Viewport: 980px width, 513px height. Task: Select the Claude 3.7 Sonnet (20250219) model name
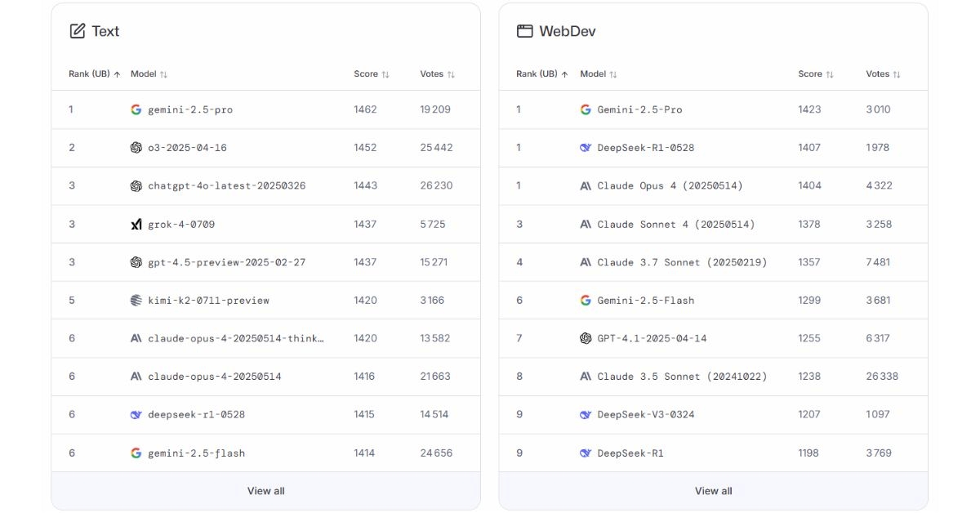(682, 262)
